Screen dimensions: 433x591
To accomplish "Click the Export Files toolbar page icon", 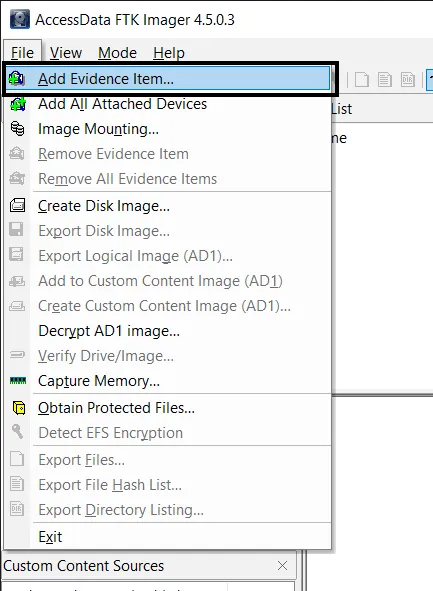I will (362, 80).
